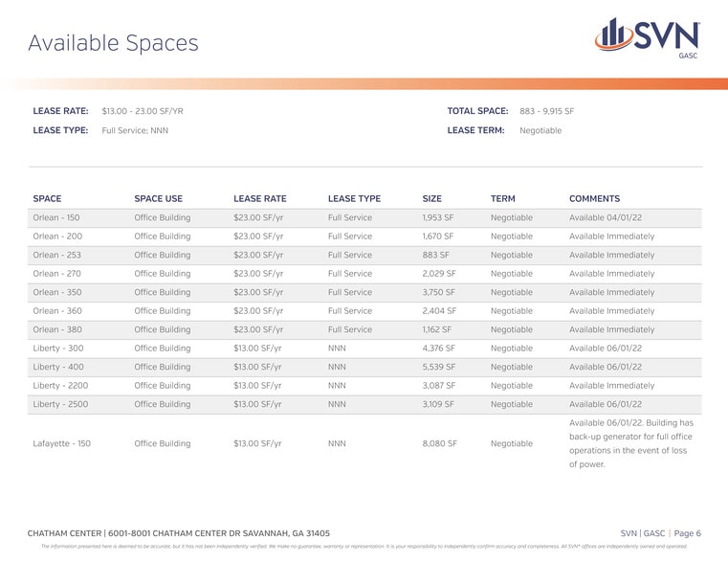Click the LEASE RATE column header
728x563 pixels.
tap(259, 199)
